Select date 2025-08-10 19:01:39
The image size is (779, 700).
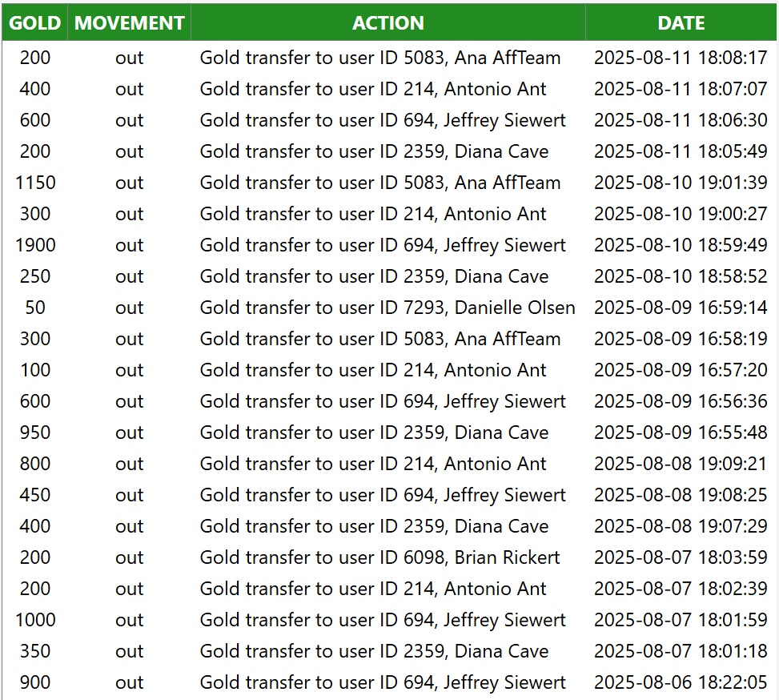681,183
